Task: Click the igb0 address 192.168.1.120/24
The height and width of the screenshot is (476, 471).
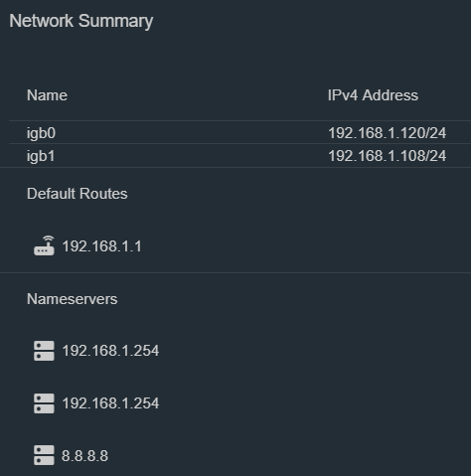Action: pos(387,133)
